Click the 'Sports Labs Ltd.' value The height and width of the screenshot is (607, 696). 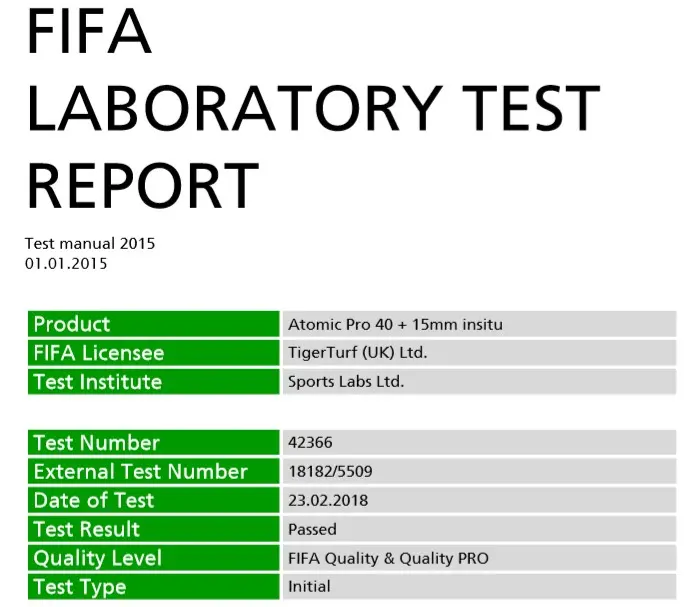pos(346,382)
